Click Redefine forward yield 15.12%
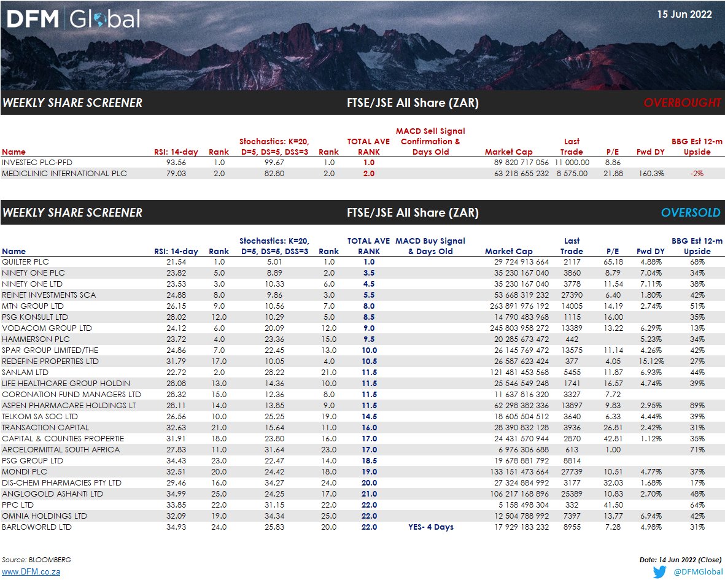Image resolution: width=725 pixels, height=588 pixels. point(651,362)
